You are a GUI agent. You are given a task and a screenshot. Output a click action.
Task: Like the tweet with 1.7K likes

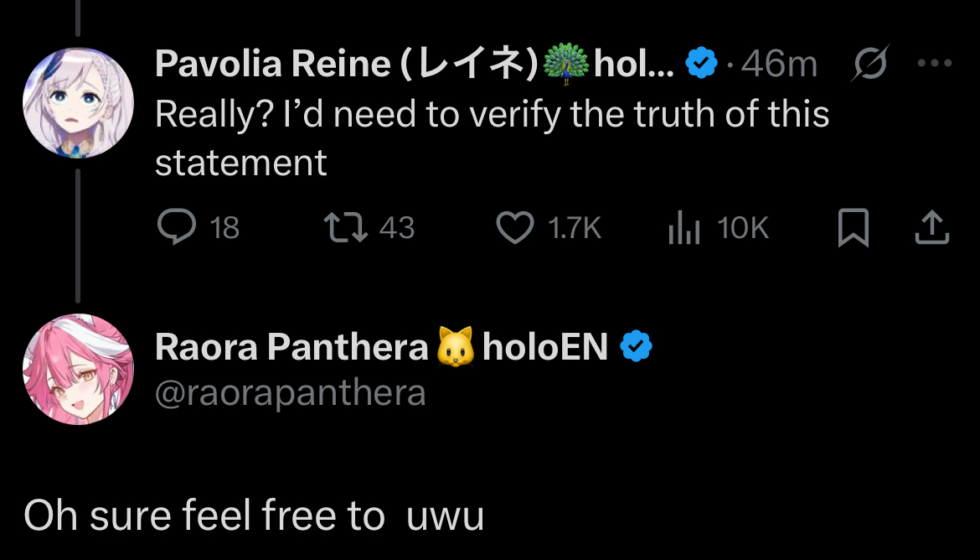[515, 227]
